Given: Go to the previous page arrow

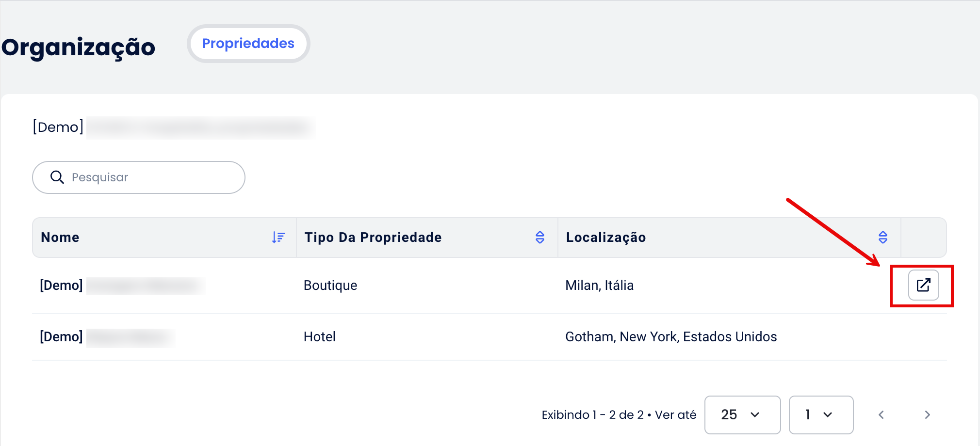Looking at the screenshot, I should (882, 414).
